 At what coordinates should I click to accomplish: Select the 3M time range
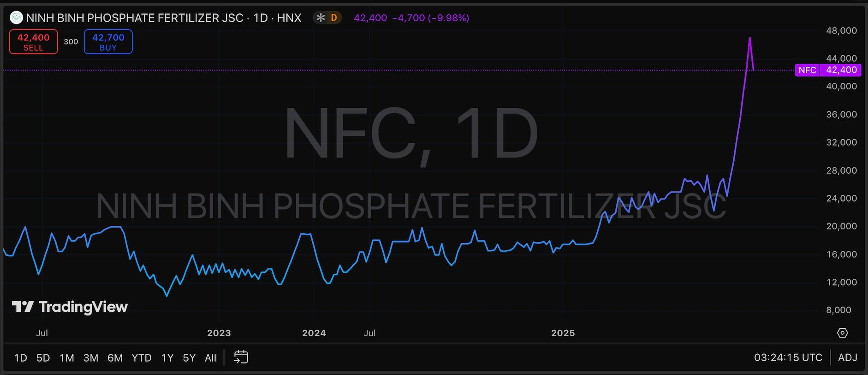tap(90, 358)
